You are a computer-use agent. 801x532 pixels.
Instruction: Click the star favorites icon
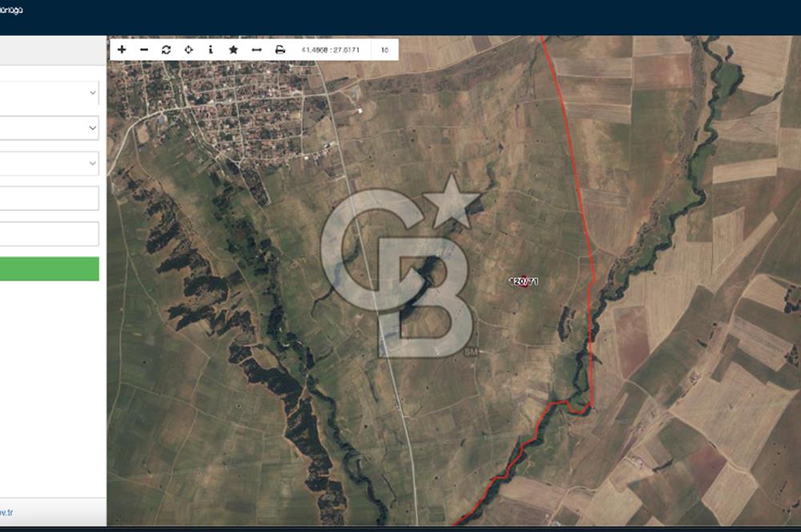[x=233, y=50]
